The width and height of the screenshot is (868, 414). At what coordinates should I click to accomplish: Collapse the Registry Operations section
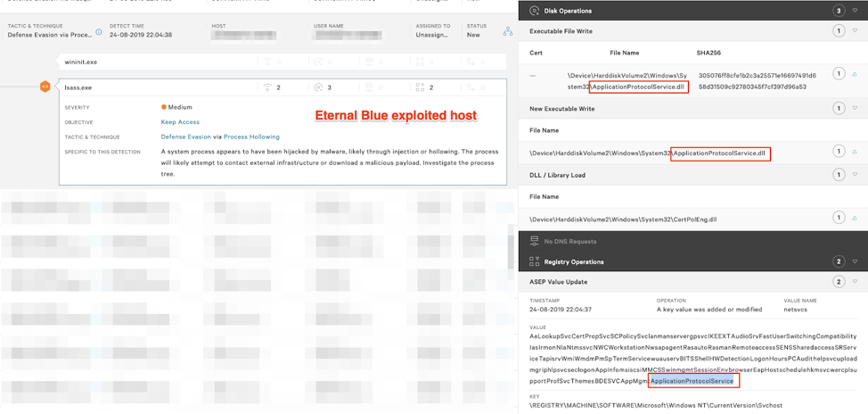click(856, 261)
